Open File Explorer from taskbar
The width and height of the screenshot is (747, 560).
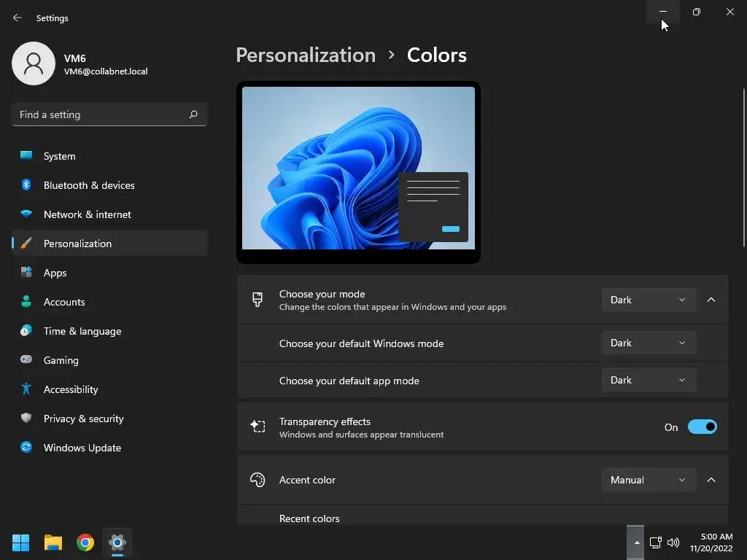[x=53, y=542]
